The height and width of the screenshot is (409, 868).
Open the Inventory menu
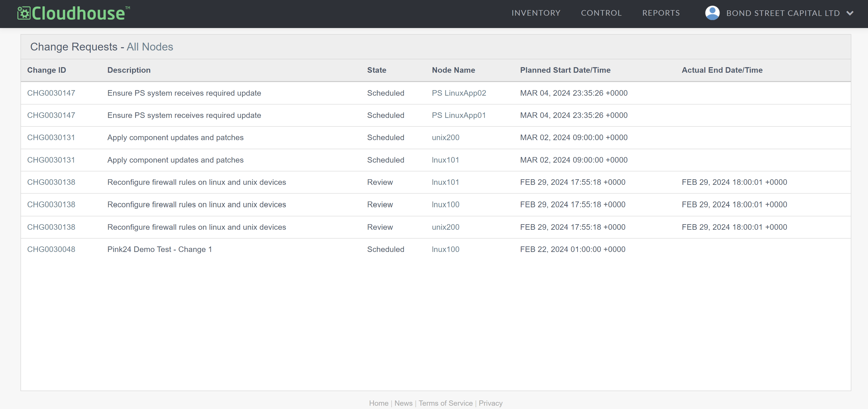536,13
